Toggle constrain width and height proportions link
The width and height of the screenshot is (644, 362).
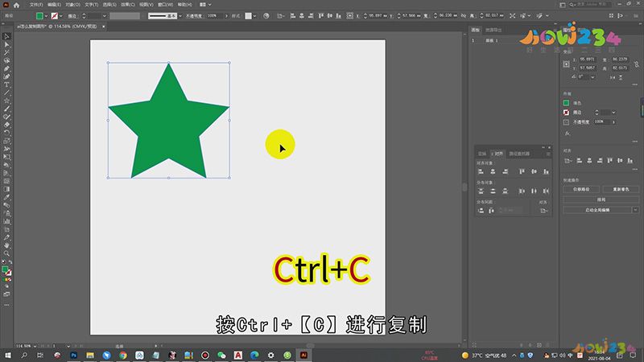click(x=636, y=64)
